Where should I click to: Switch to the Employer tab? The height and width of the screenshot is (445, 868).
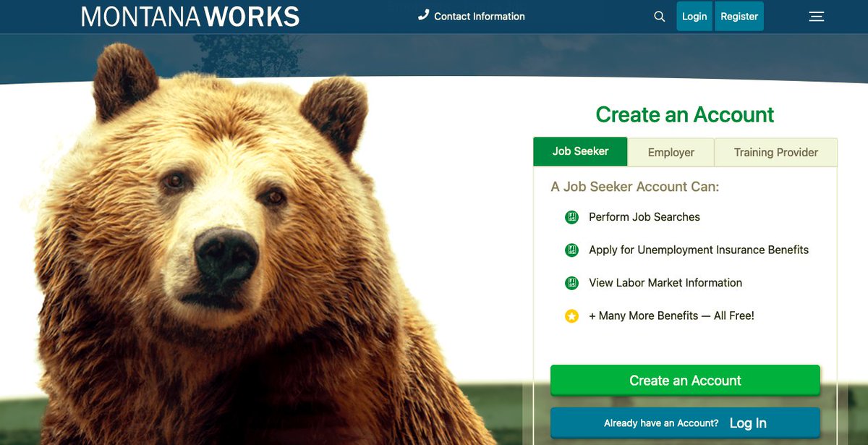tap(671, 152)
